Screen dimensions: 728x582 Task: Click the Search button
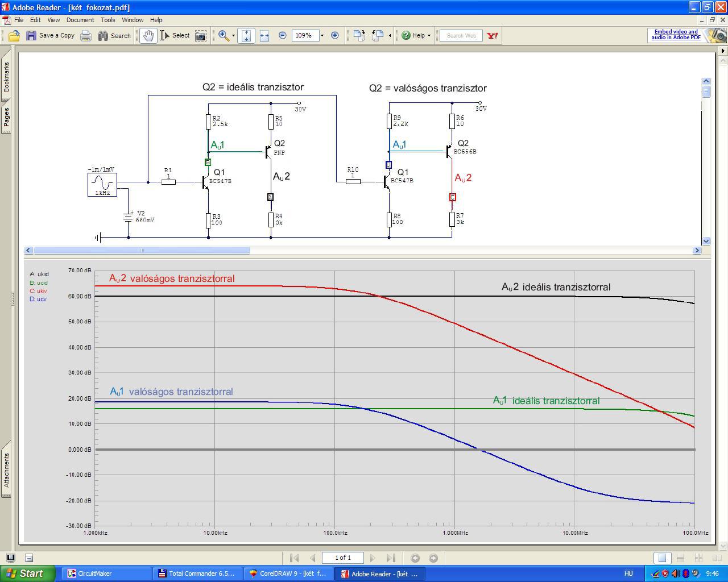click(114, 36)
